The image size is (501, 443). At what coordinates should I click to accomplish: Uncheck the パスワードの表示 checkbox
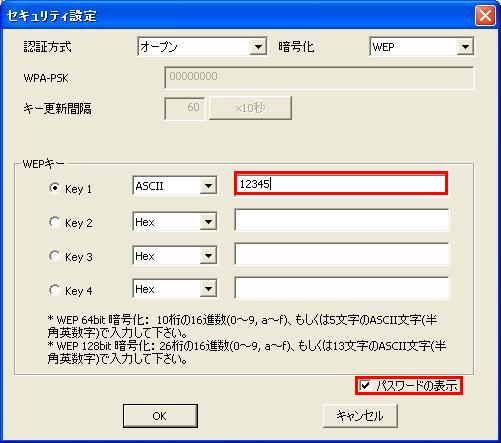point(365,386)
